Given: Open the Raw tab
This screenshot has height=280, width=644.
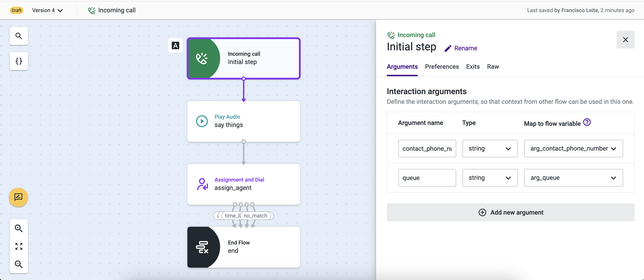Looking at the screenshot, I should (493, 67).
